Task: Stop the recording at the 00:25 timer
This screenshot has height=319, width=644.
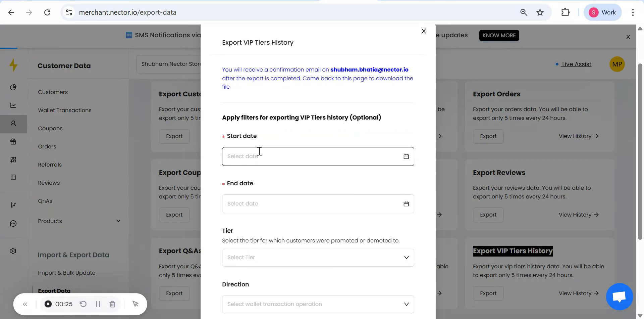Action: pyautogui.click(x=48, y=304)
